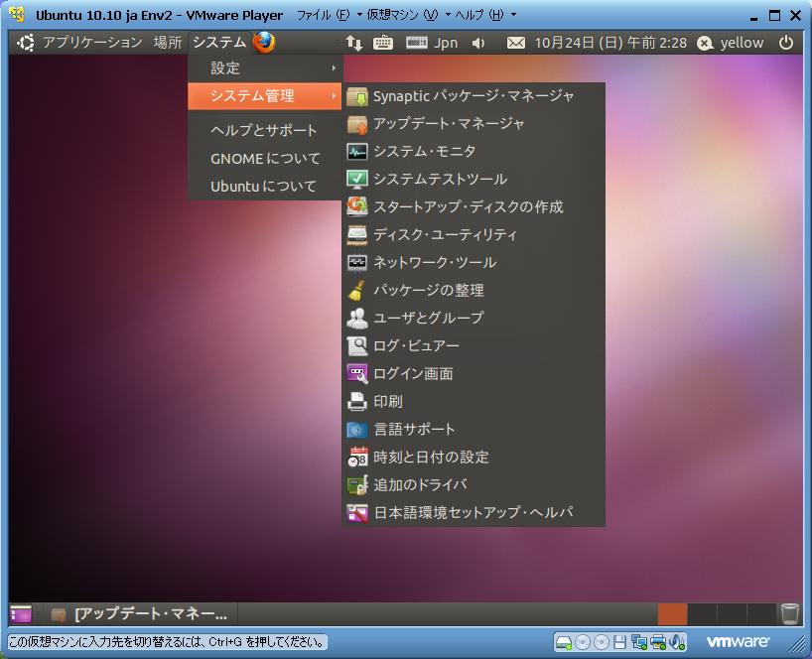812x659 pixels.
Task: Open the スタートアップ・ディスクの作成 icon
Action: point(356,207)
